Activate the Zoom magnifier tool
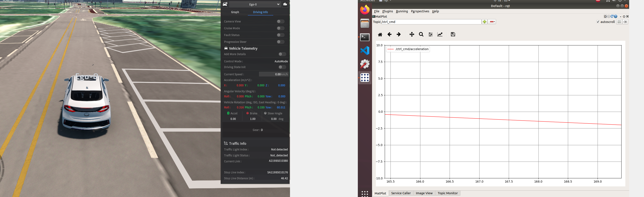The image size is (644, 197). (x=421, y=35)
